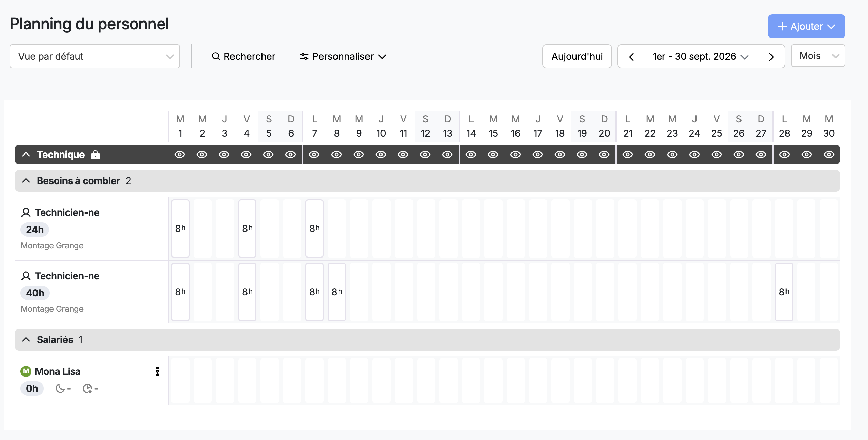Open the Mois view selector

click(x=818, y=56)
